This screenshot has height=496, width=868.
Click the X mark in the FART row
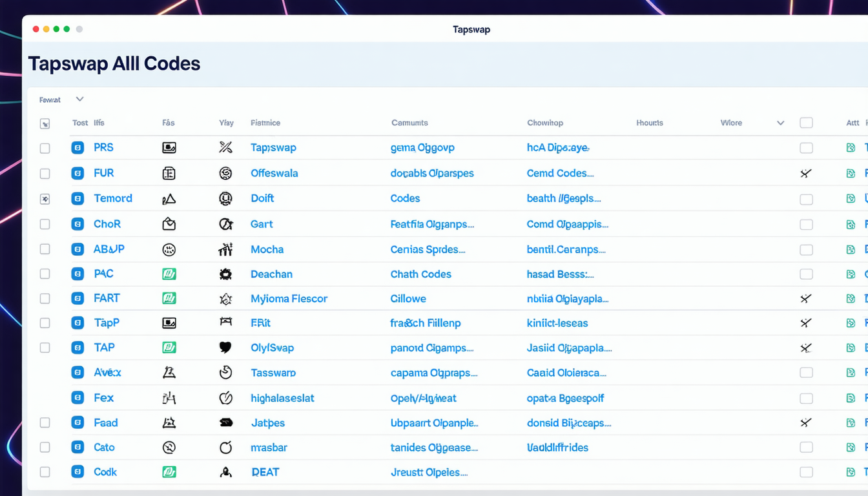click(805, 298)
